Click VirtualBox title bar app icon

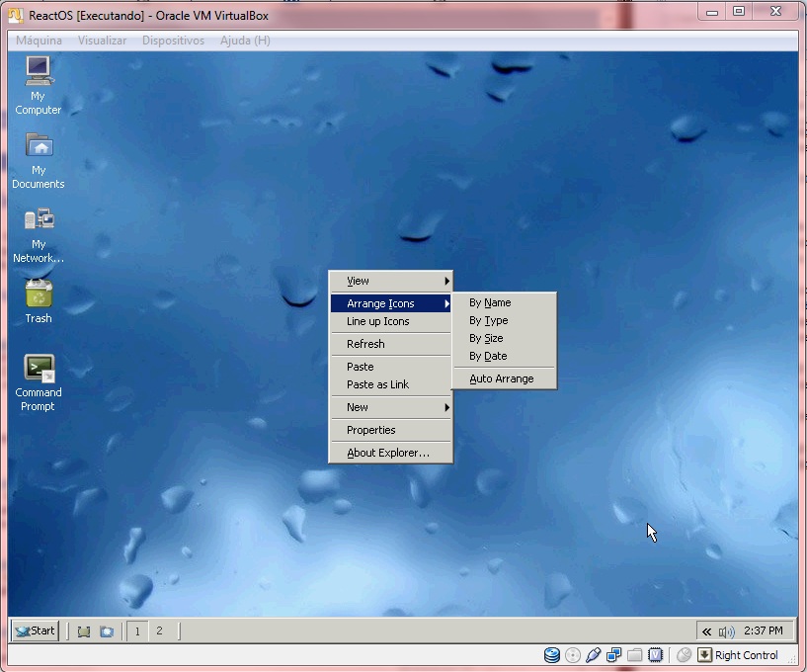16,16
